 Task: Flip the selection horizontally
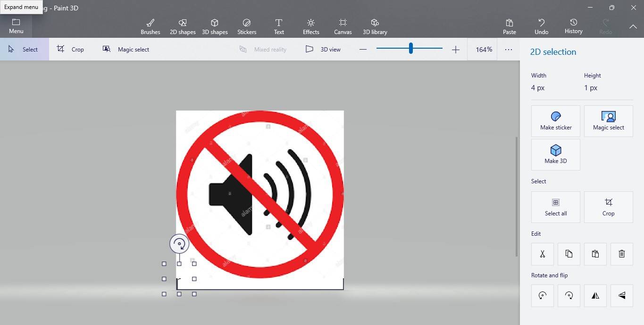tap(595, 295)
